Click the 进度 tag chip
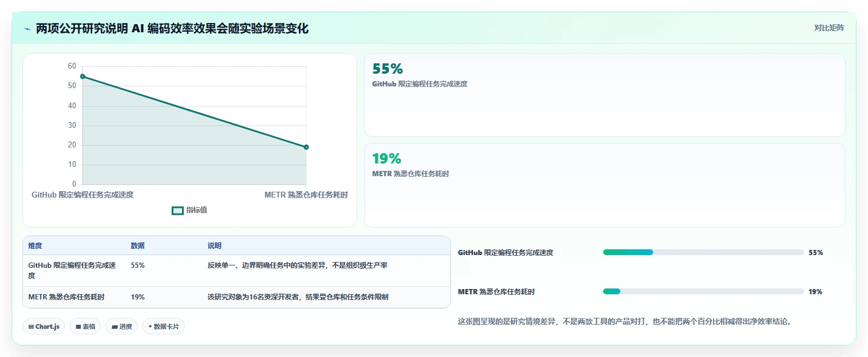The image size is (868, 357). [122, 326]
